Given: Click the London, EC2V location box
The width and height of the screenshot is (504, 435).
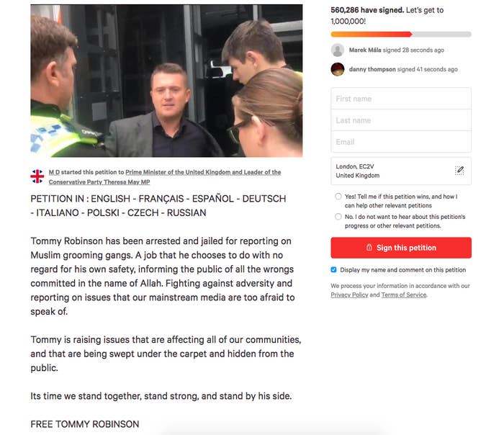Looking at the screenshot, I should pyautogui.click(x=401, y=171).
